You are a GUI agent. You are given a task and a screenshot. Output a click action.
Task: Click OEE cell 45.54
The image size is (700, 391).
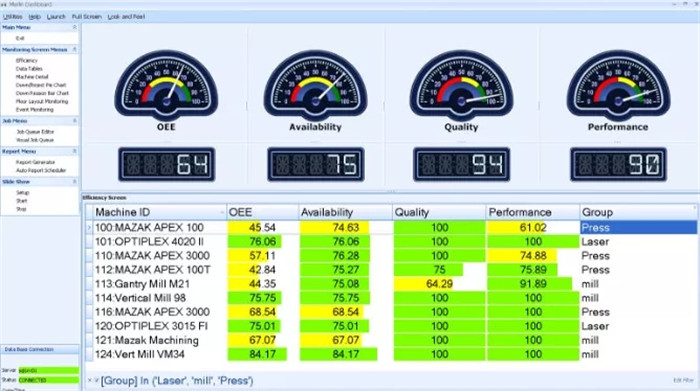point(262,228)
